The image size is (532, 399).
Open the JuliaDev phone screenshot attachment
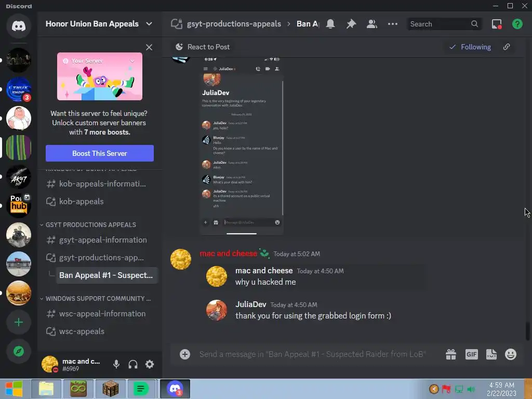(242, 146)
